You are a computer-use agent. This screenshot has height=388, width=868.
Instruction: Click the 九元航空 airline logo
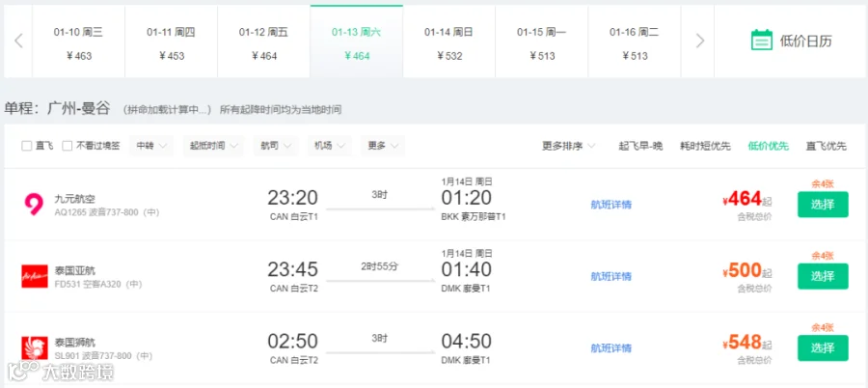click(34, 205)
